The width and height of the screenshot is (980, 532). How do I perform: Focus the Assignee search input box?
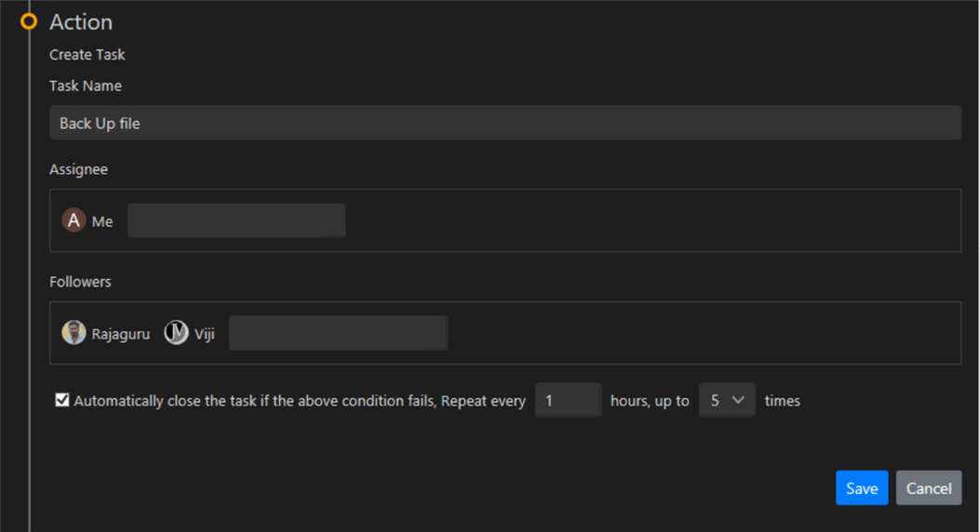click(236, 220)
